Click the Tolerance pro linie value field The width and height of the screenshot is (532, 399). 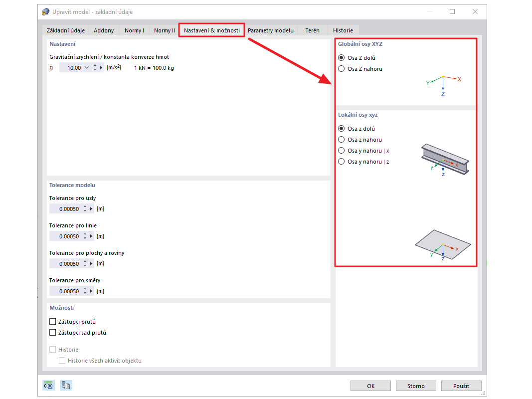tap(66, 236)
